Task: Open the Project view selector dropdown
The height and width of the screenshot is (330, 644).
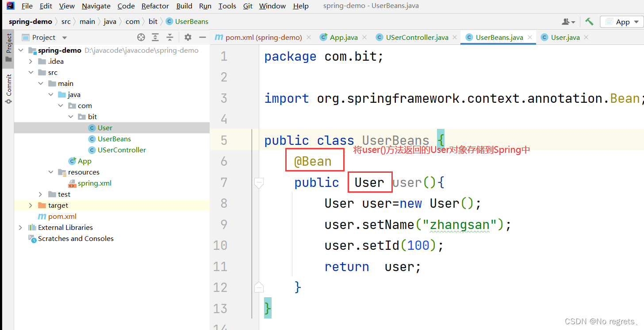Action: [x=44, y=38]
